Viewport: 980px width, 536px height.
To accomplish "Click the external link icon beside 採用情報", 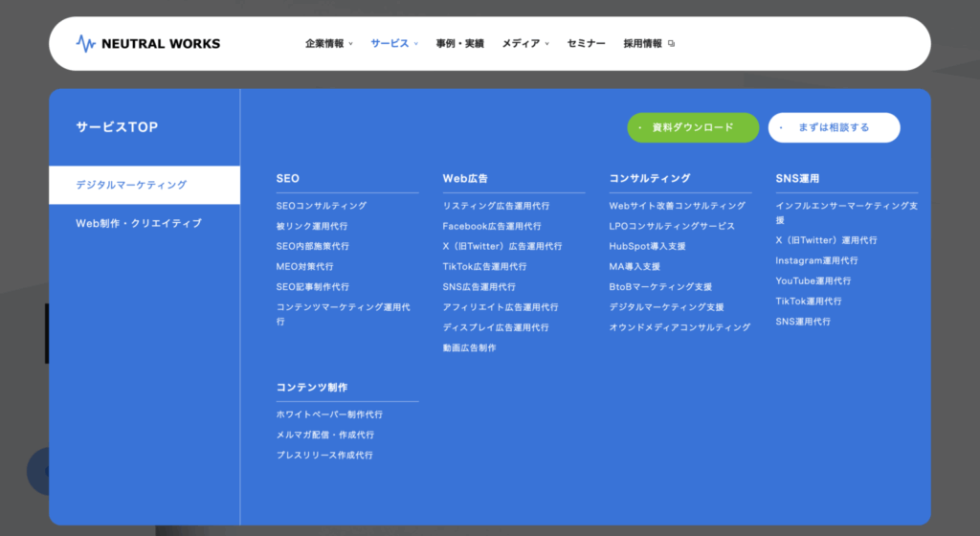I will [671, 43].
